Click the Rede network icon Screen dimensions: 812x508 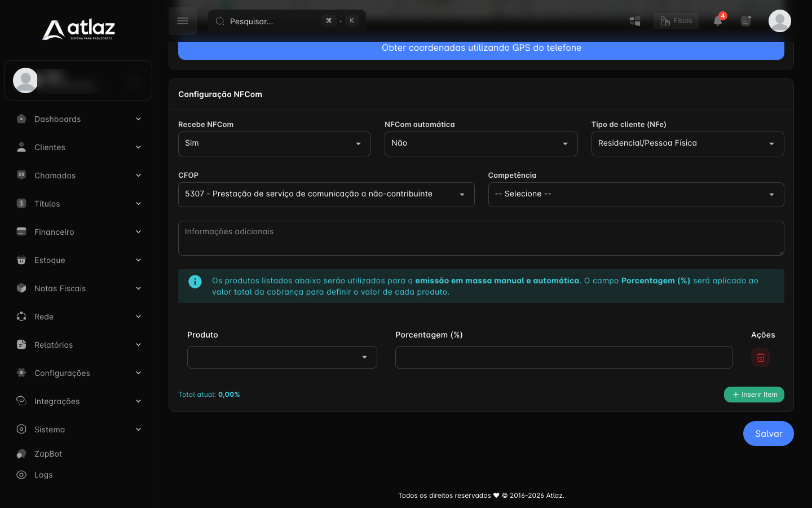click(x=21, y=316)
